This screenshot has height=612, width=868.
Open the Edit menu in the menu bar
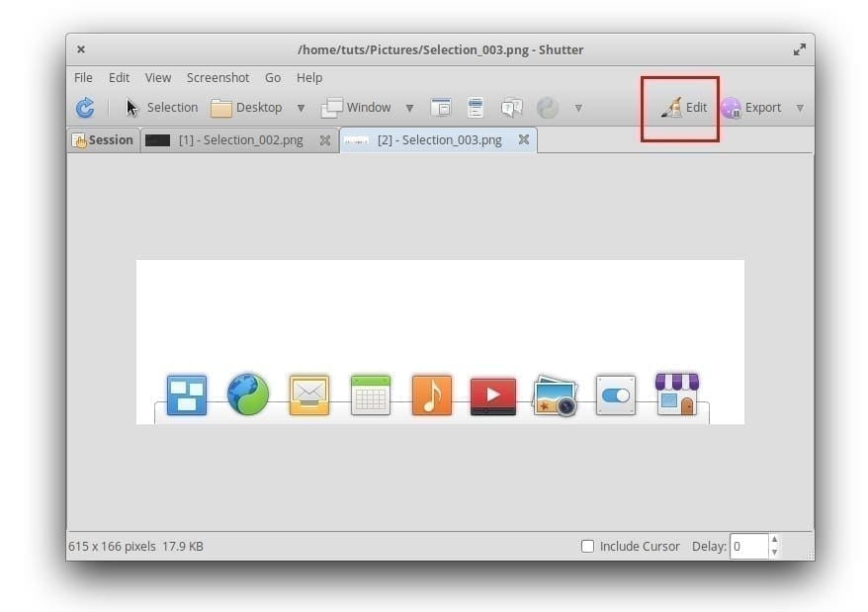tap(119, 77)
